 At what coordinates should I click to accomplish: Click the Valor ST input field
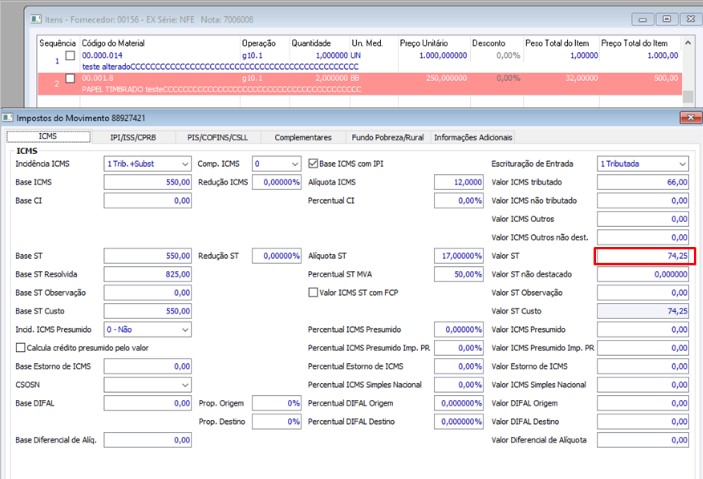pos(643,256)
